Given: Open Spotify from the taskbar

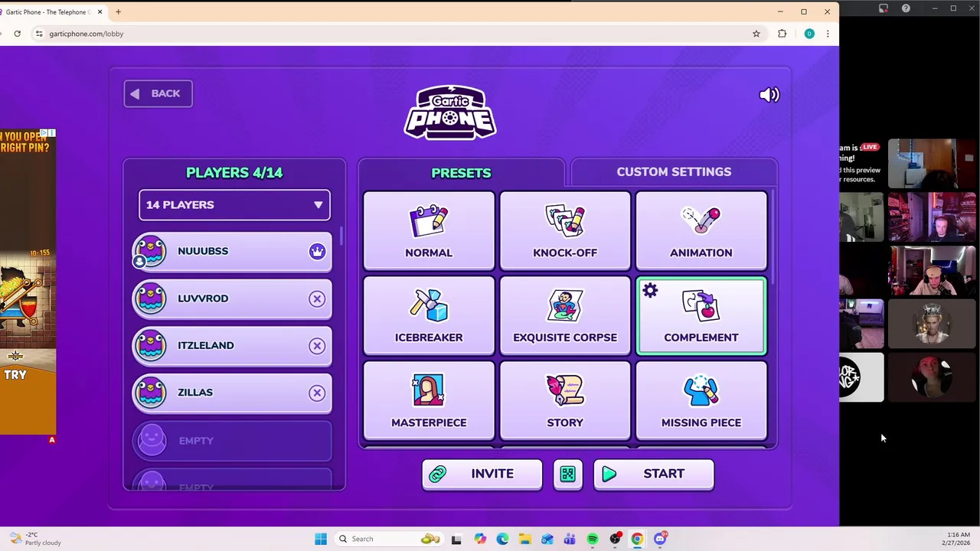Looking at the screenshot, I should pyautogui.click(x=593, y=539).
